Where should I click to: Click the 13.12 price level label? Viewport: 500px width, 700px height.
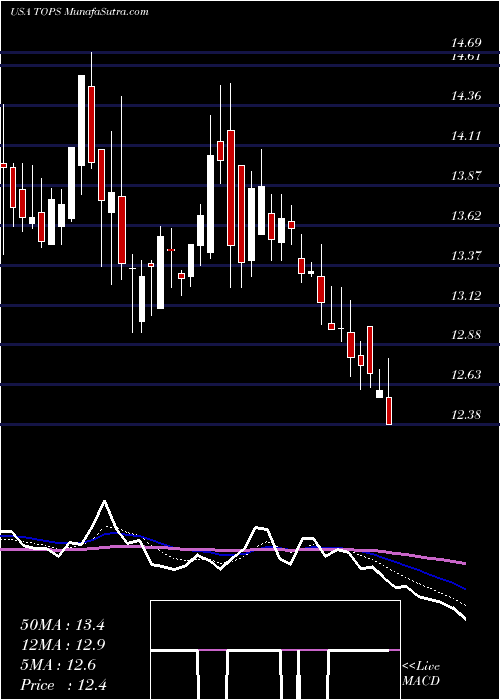466,295
